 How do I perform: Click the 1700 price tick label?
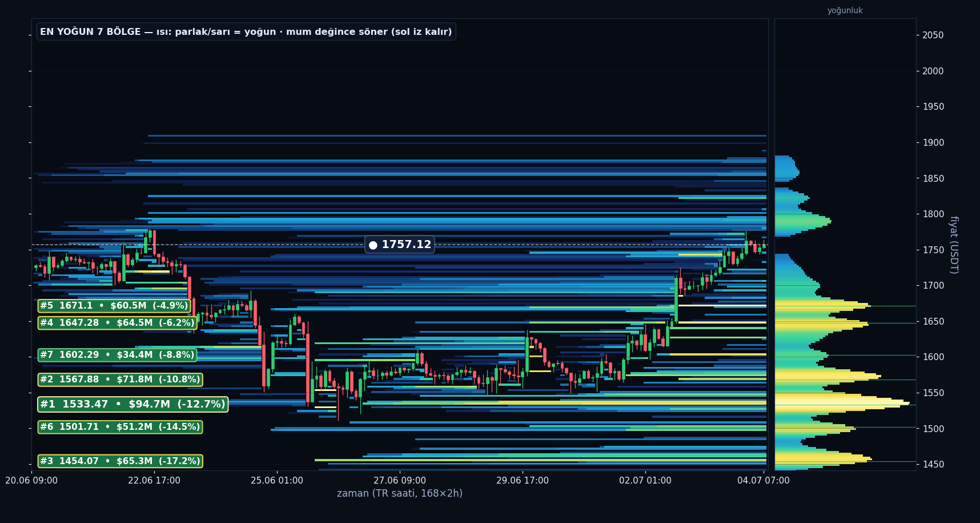pyautogui.click(x=933, y=286)
